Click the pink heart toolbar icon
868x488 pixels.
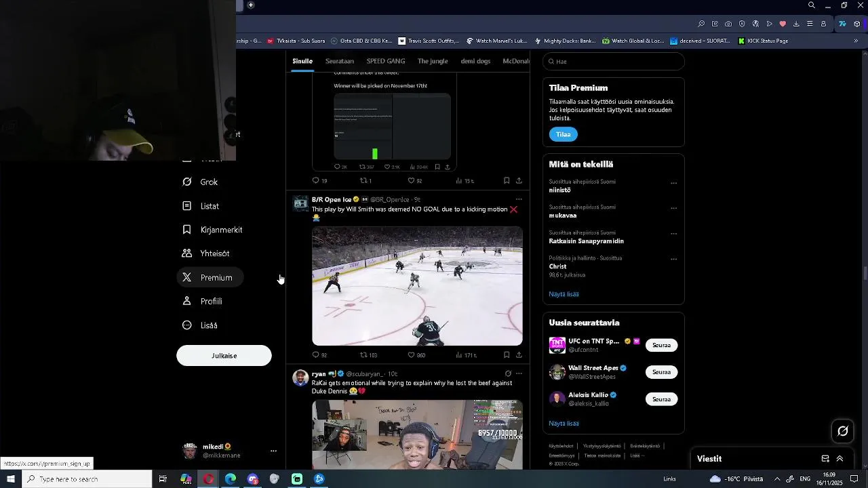pyautogui.click(x=783, y=24)
